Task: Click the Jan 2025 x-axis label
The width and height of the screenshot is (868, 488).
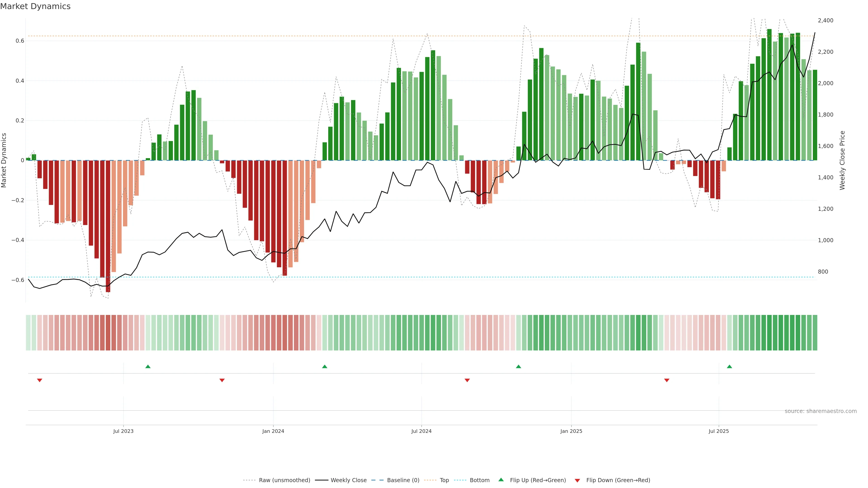Action: click(571, 431)
